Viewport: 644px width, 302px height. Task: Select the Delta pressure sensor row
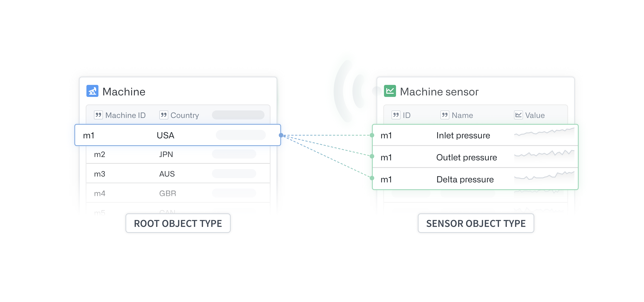(x=475, y=179)
